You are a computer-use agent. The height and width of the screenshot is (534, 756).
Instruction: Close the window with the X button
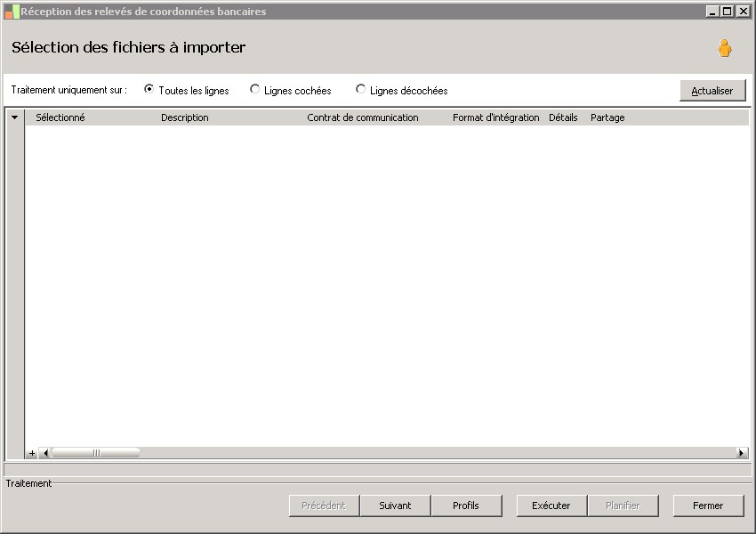click(743, 11)
